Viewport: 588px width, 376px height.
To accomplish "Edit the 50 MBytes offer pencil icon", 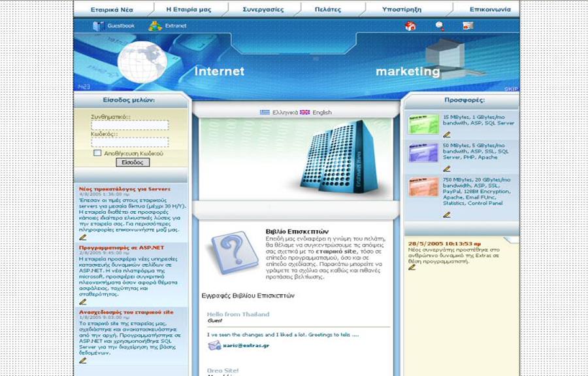I will (x=447, y=169).
